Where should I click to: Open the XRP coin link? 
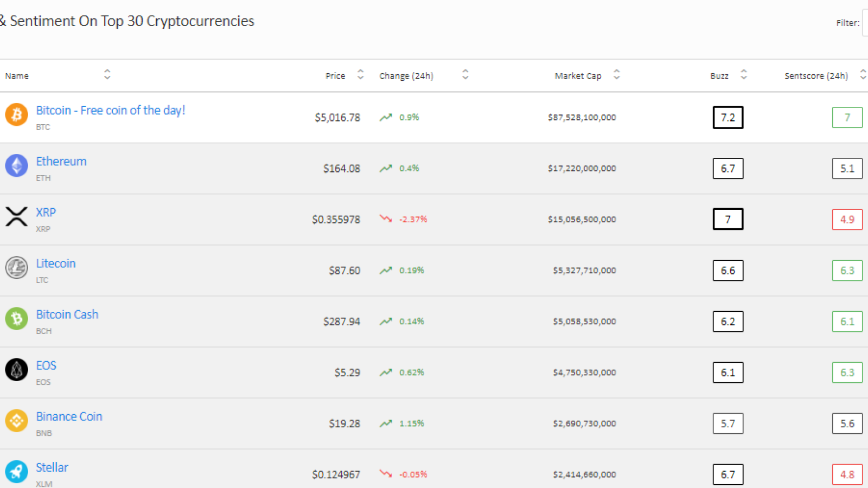click(46, 212)
